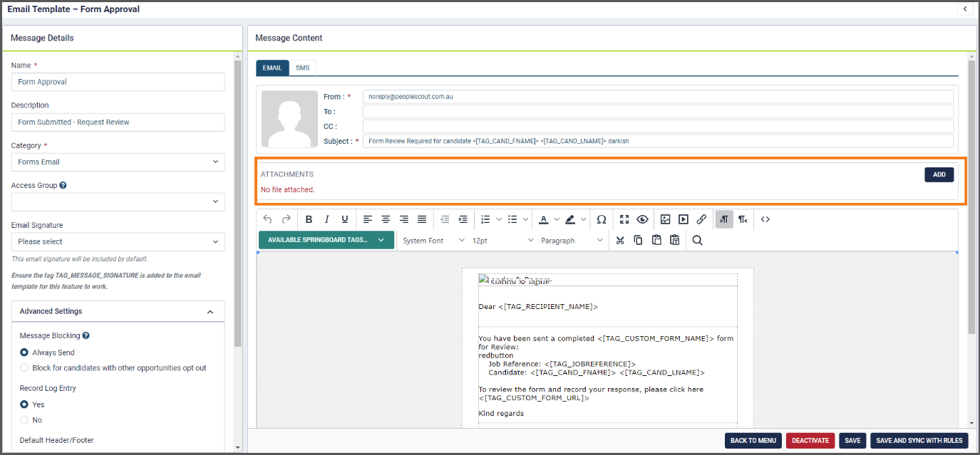Viewport: 980px width, 455px height.
Task: Paste from clipboard icon
Action: [x=656, y=240]
